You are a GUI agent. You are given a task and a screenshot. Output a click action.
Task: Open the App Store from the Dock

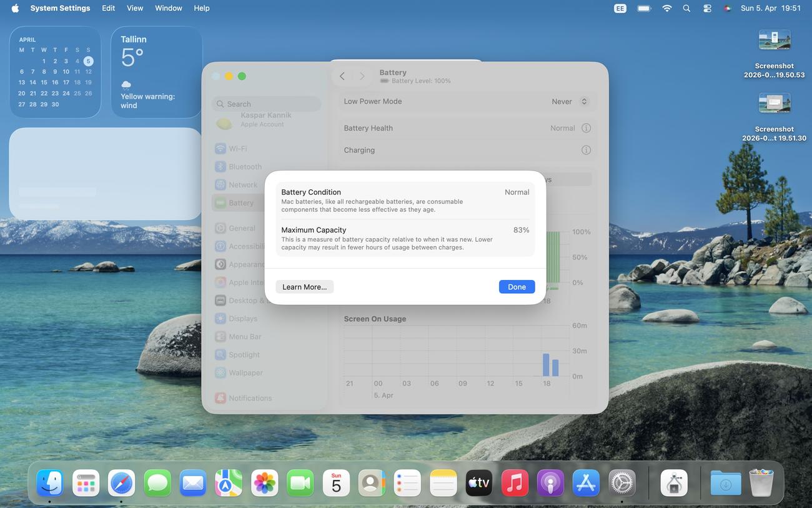586,483
